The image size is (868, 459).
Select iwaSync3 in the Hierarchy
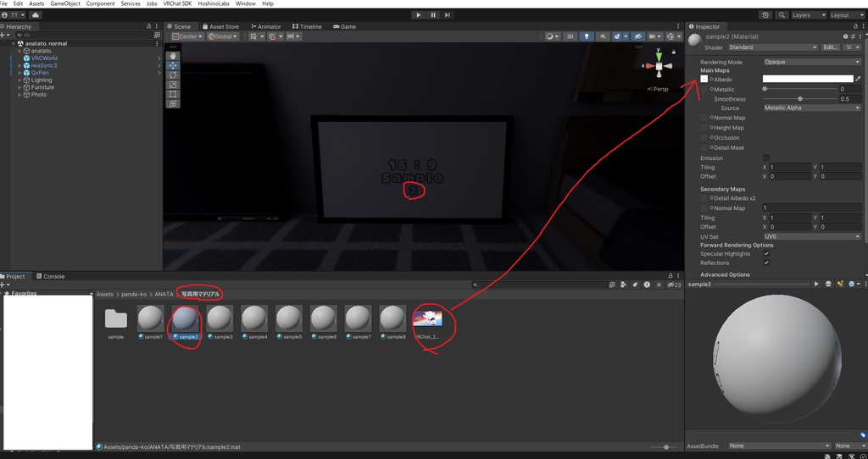(x=44, y=65)
